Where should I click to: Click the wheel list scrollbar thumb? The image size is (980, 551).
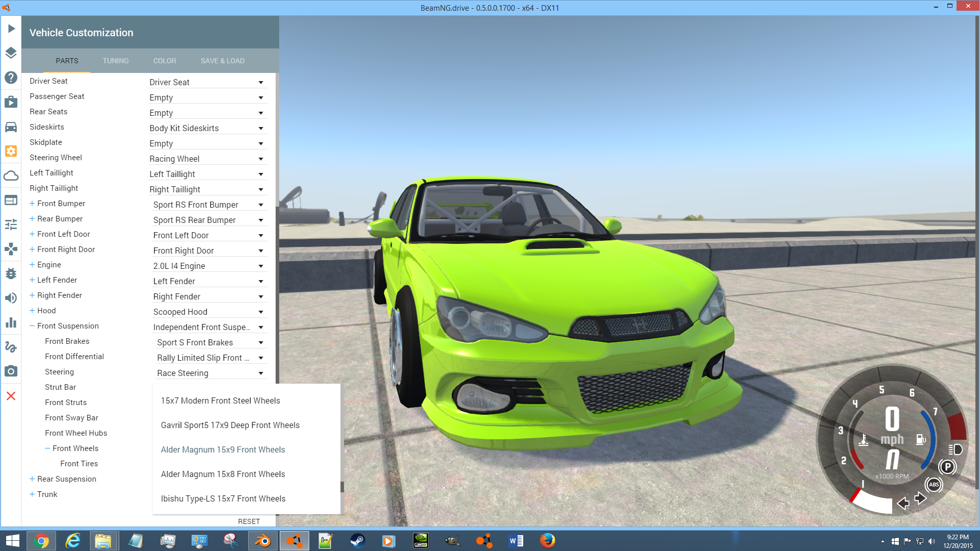click(342, 487)
